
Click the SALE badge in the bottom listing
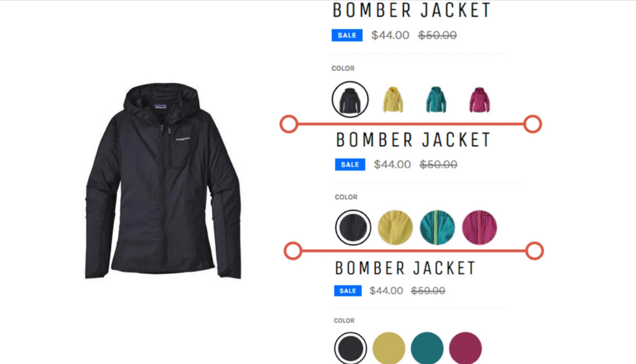point(348,291)
